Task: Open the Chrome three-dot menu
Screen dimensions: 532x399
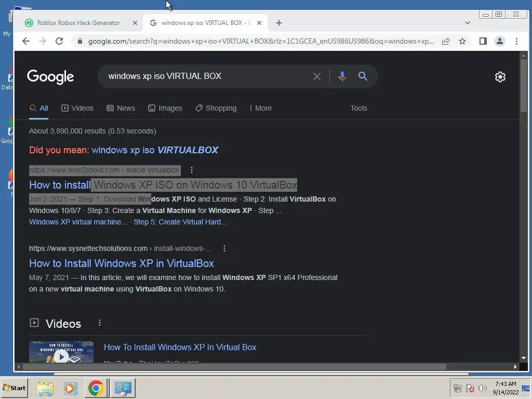Action: pos(516,42)
